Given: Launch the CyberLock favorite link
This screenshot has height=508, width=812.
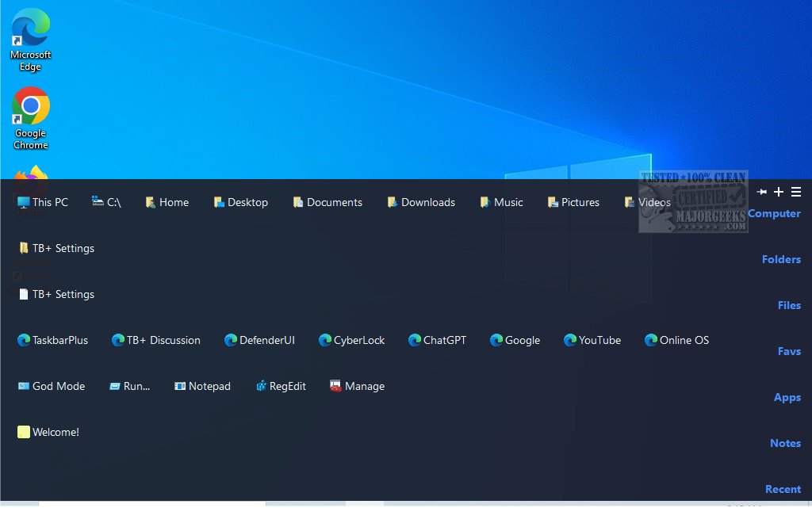Looking at the screenshot, I should pos(351,341).
